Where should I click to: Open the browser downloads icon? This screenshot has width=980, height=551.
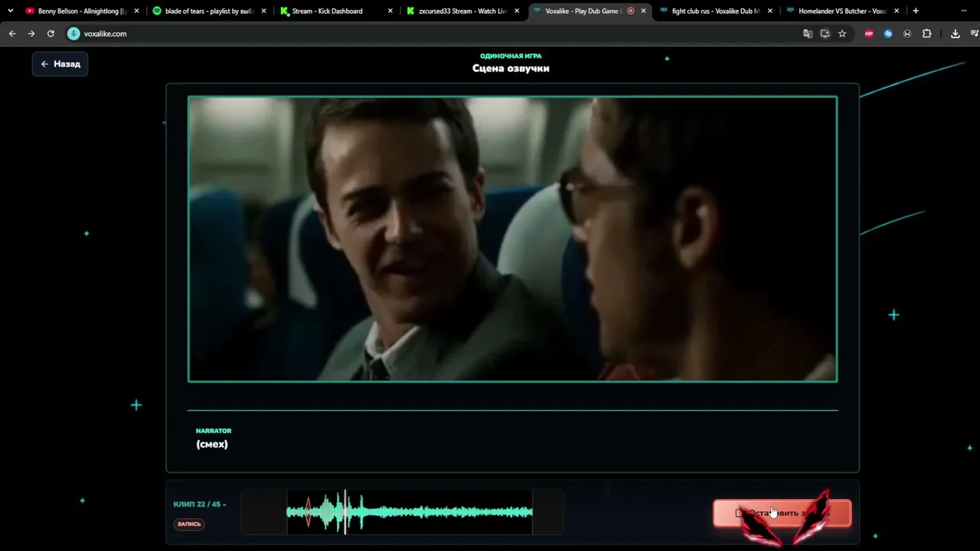(955, 34)
